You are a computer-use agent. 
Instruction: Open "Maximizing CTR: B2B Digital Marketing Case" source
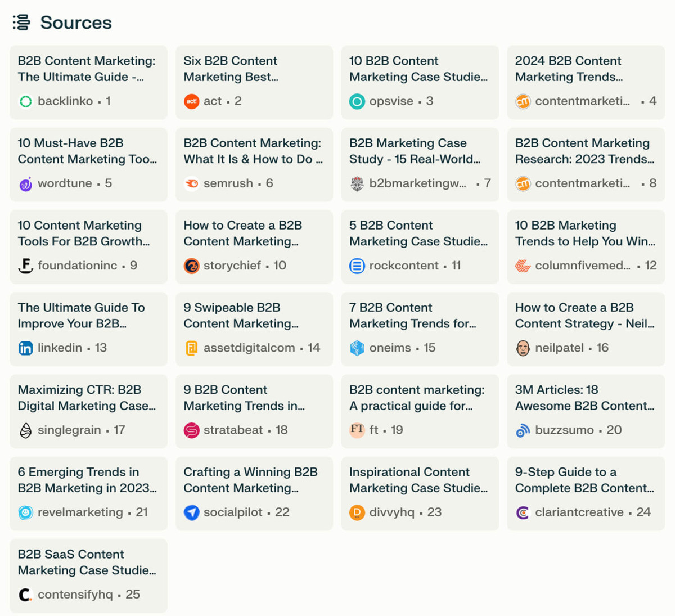click(x=88, y=411)
